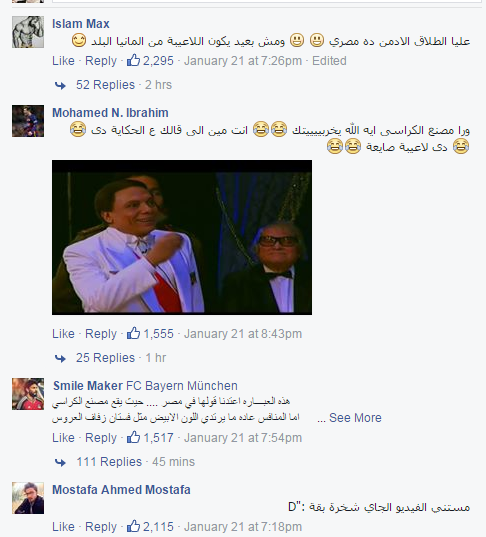Expand the 111 Replies thread
Screen dimensions: 486x537
click(109, 462)
